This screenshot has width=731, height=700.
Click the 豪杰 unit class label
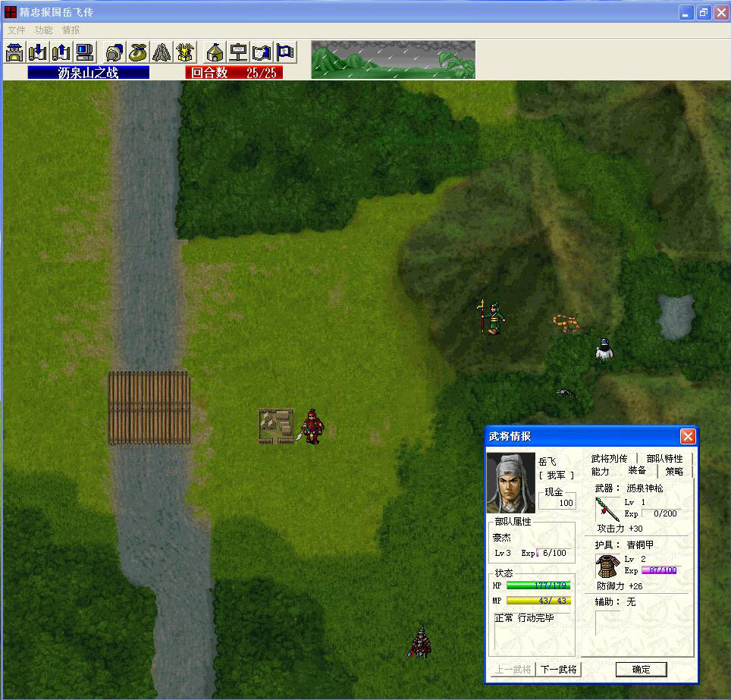[x=502, y=537]
